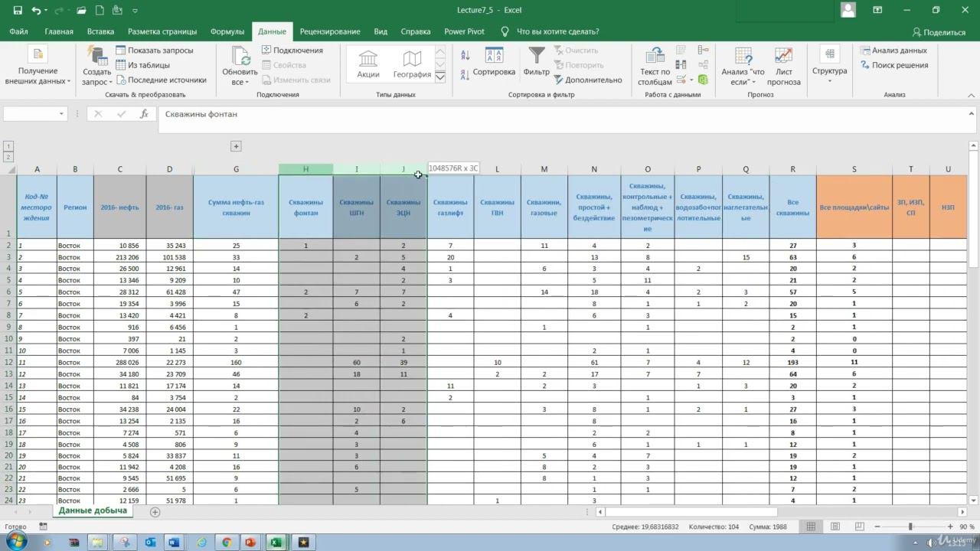Open the Структура (Outline) dropdown
The image size is (980, 551).
829,65
